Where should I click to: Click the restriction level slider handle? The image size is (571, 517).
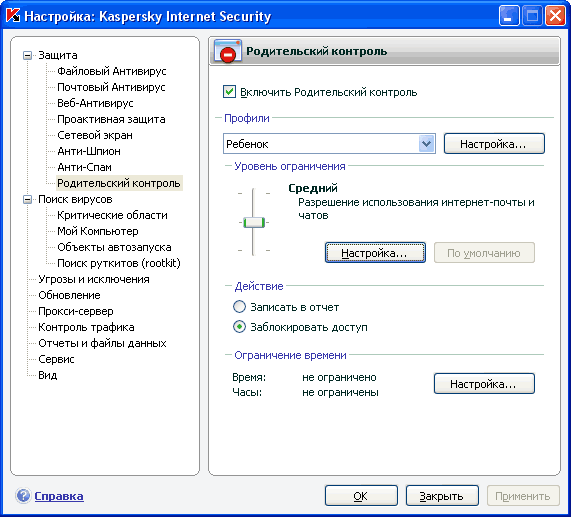click(x=254, y=222)
